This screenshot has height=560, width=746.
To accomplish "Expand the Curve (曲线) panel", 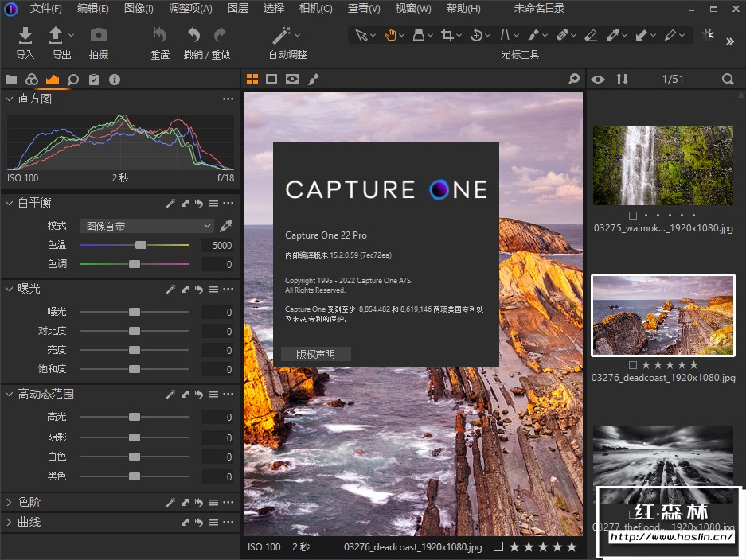I will (x=10, y=522).
